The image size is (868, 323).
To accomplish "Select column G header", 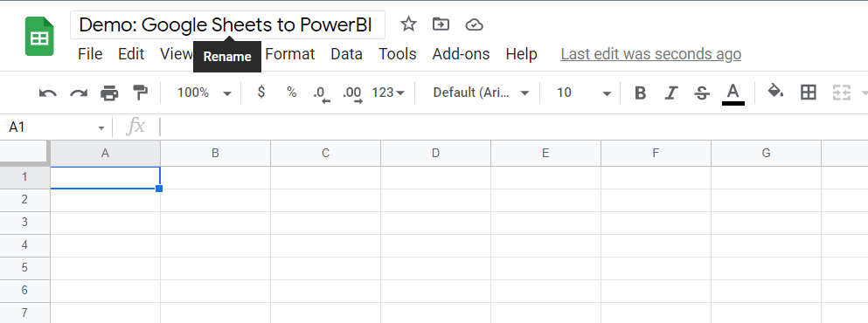I will [x=766, y=153].
